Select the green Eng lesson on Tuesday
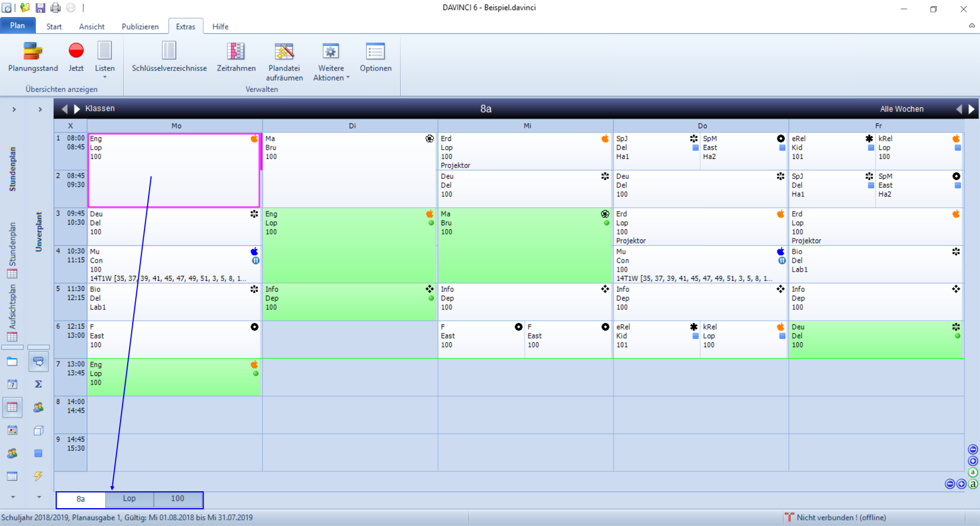The height and width of the screenshot is (526, 980). [x=350, y=246]
